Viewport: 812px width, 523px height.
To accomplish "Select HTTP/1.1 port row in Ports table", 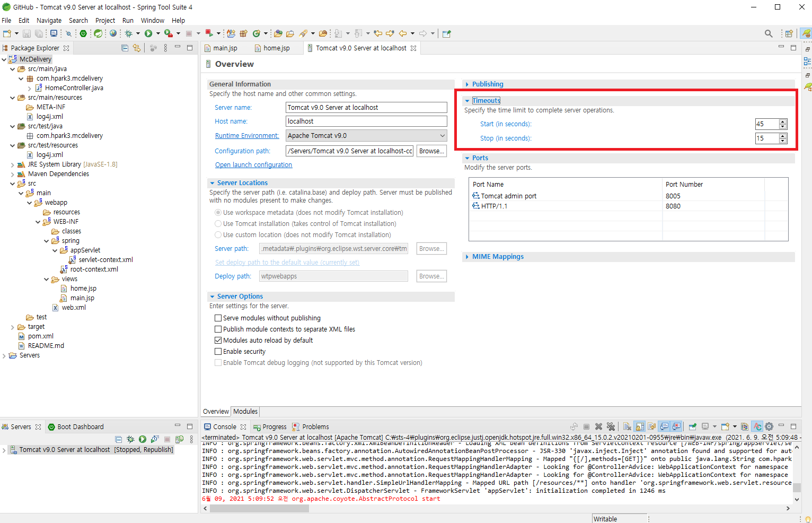I will 628,206.
